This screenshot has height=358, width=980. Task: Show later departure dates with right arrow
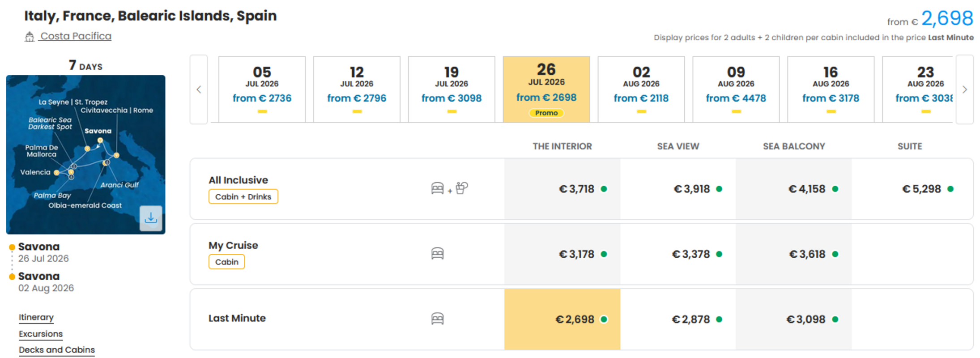[964, 89]
